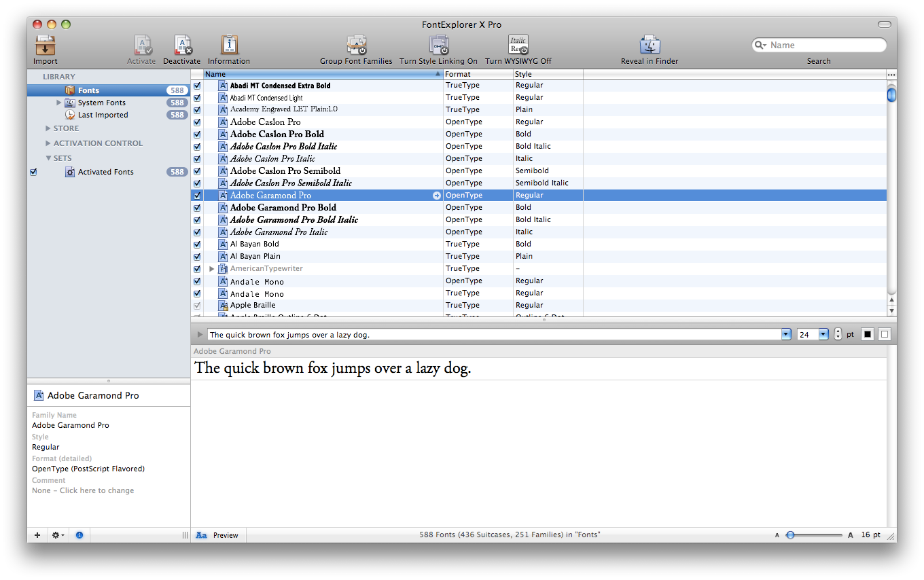Viewport: 924px width, 580px height.
Task: Click the Aa Preview icon in status bar
Action: pos(201,535)
